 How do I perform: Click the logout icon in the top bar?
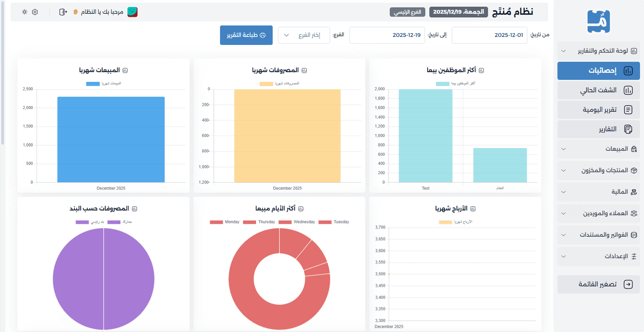[x=63, y=12]
